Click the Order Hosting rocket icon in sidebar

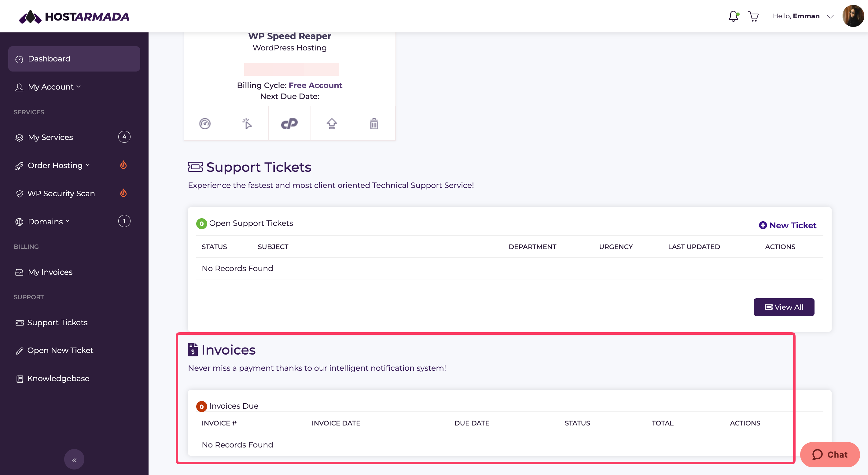pyautogui.click(x=19, y=166)
